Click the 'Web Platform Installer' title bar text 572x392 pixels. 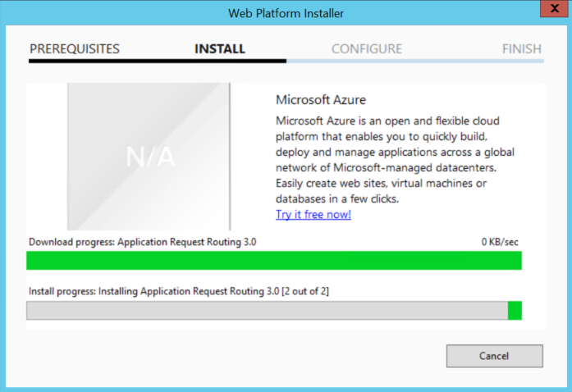pos(286,13)
